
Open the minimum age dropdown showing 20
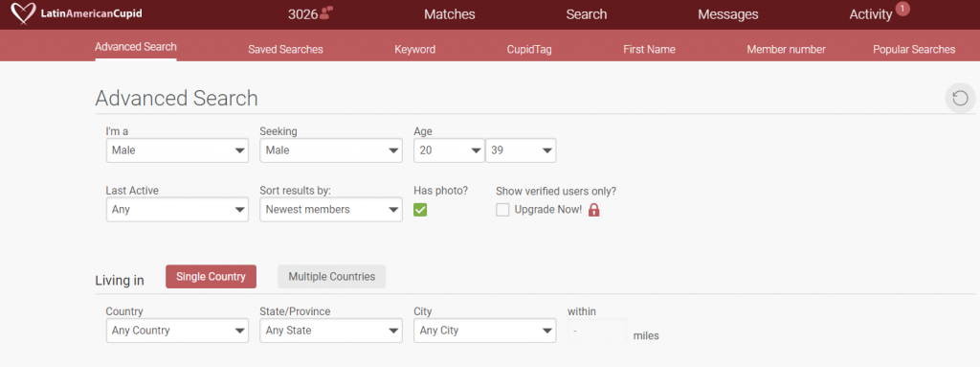[x=450, y=150]
